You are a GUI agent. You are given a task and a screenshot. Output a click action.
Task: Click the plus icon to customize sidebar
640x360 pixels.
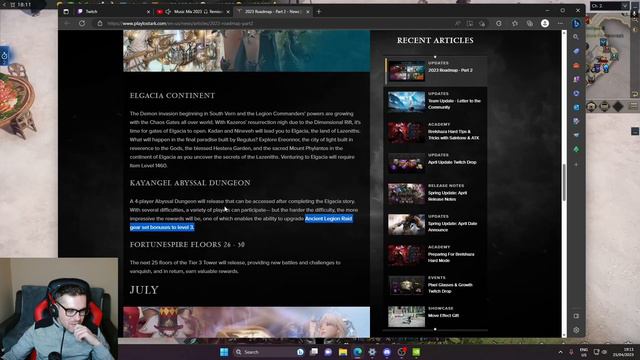(576, 164)
